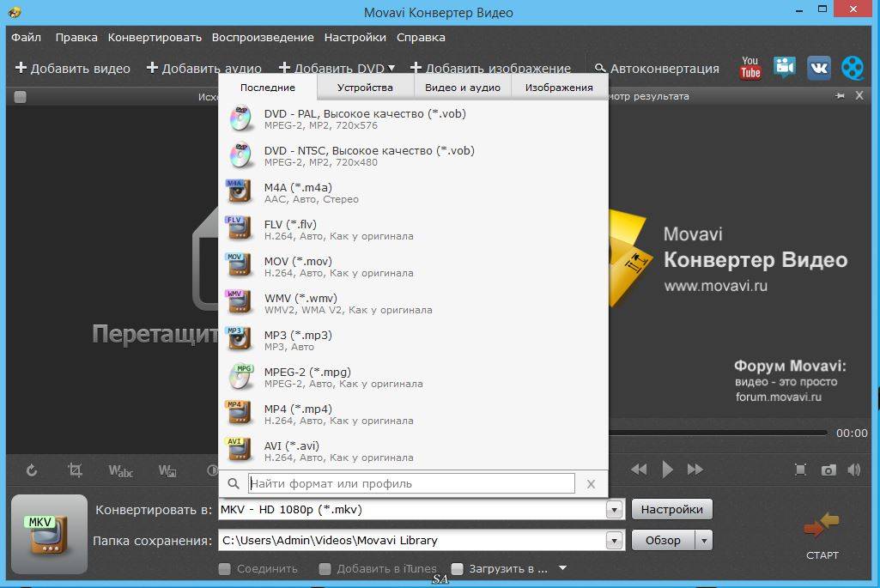This screenshot has width=880, height=588.
Task: Click the DVD PAL disc icon
Action: point(240,118)
